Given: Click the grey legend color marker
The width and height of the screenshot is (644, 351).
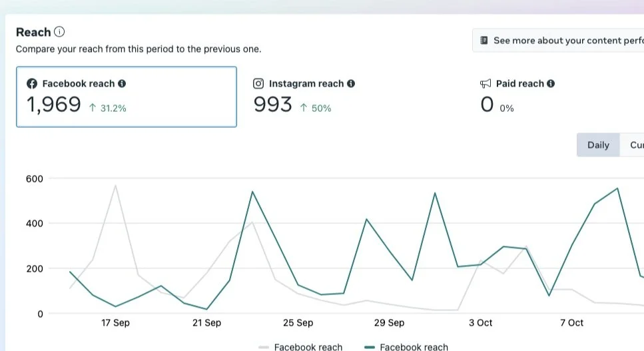Looking at the screenshot, I should point(264,347).
